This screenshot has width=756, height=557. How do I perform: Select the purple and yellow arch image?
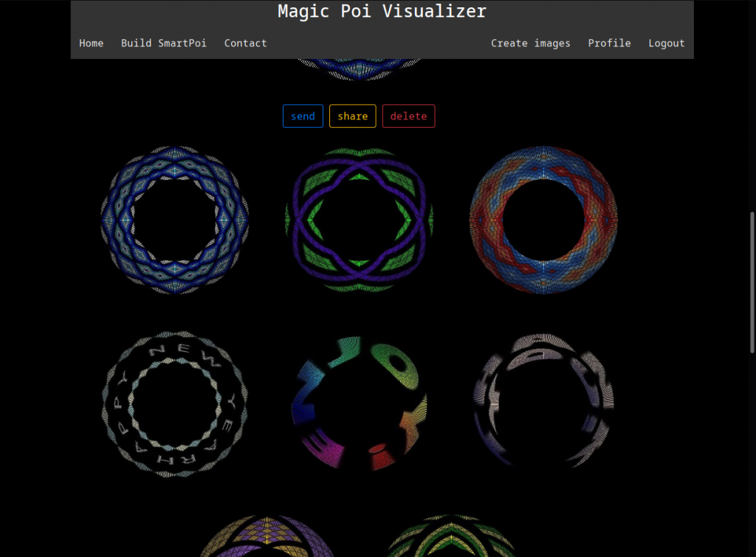(x=267, y=536)
